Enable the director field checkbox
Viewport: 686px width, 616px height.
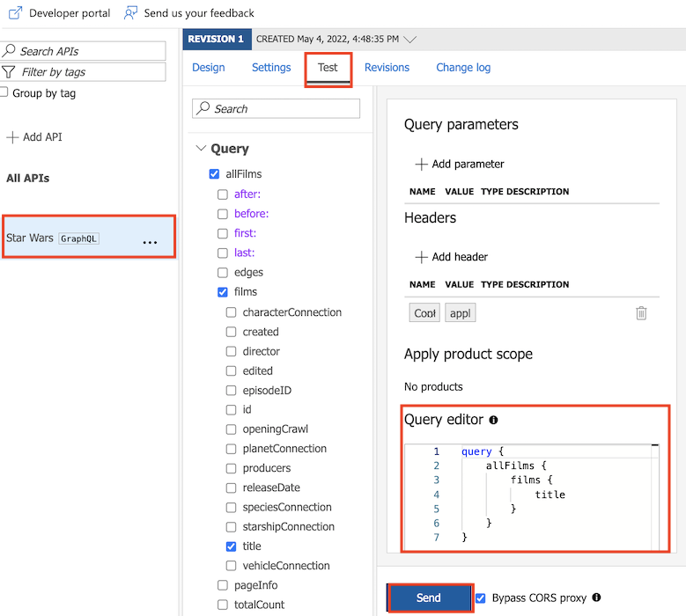pos(231,351)
